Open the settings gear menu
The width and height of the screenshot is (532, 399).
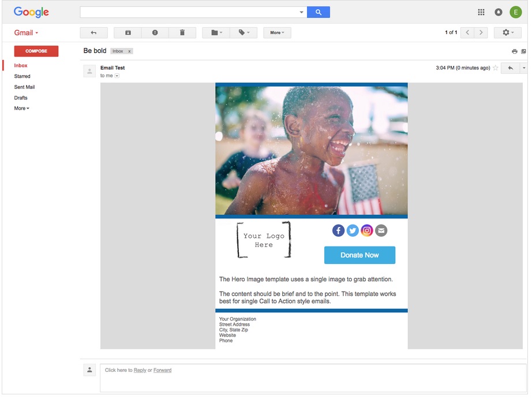[x=508, y=32]
